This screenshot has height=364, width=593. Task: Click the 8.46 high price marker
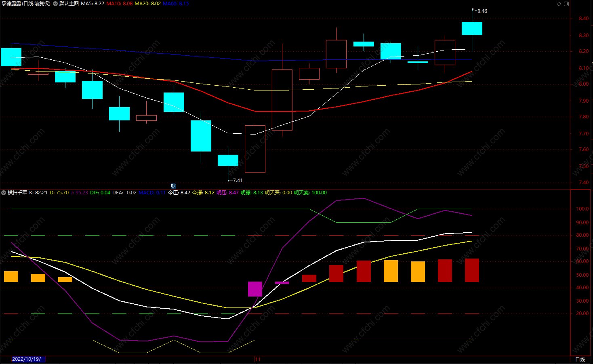482,11
